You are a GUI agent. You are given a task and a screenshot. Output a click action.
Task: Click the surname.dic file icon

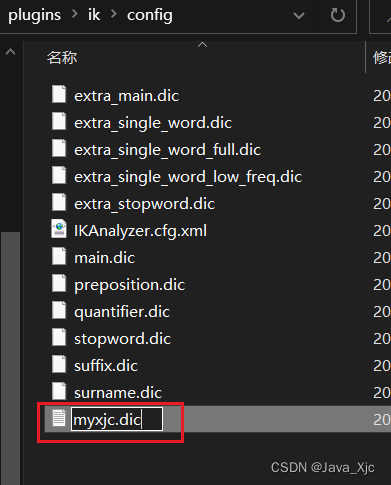(x=59, y=391)
